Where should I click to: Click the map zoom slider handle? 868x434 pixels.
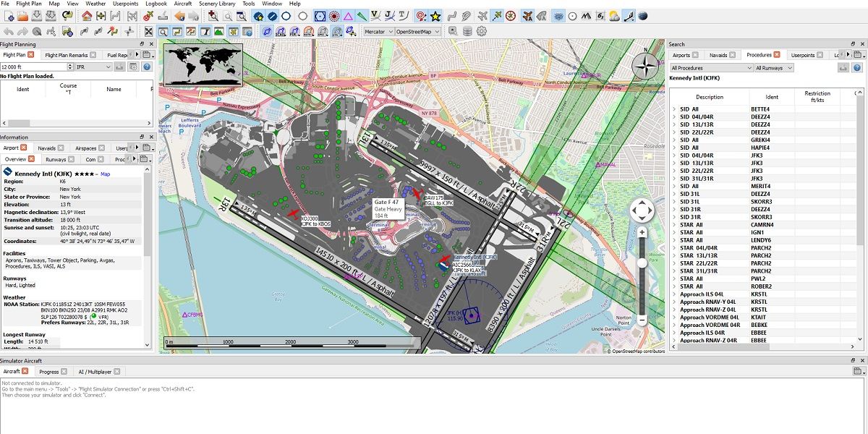point(642,263)
